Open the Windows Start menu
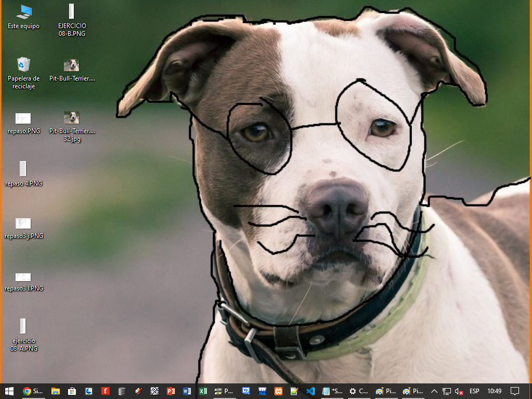532x399 pixels. coord(9,391)
